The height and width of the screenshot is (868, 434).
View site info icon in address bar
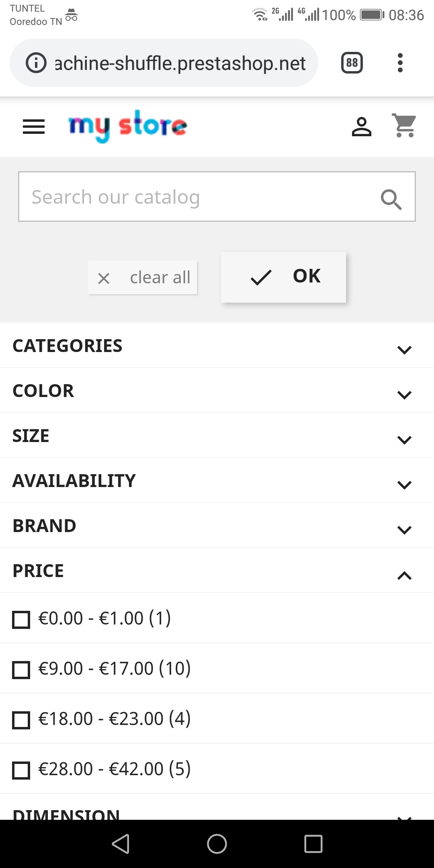pos(36,63)
